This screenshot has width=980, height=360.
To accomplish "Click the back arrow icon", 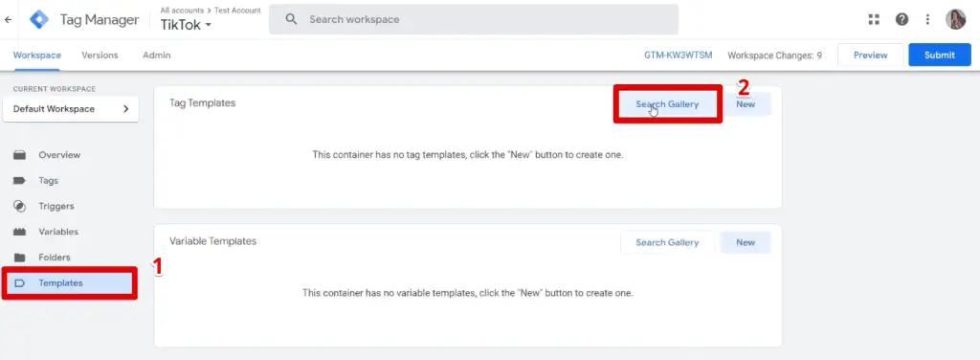I will pyautogui.click(x=8, y=20).
